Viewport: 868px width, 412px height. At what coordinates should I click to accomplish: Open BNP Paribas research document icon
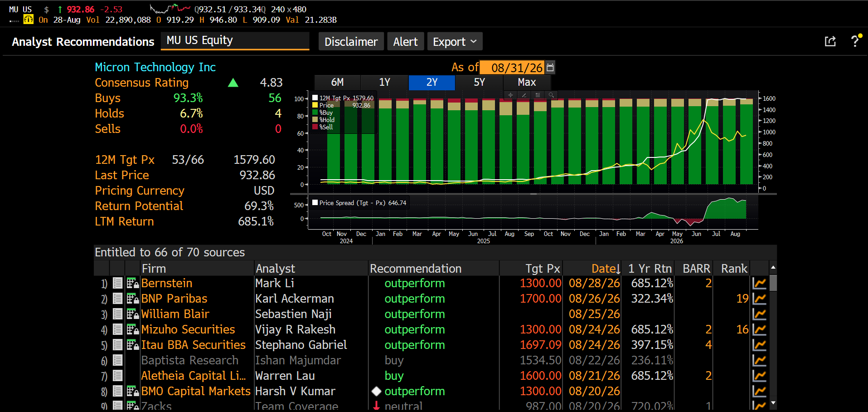(x=117, y=299)
